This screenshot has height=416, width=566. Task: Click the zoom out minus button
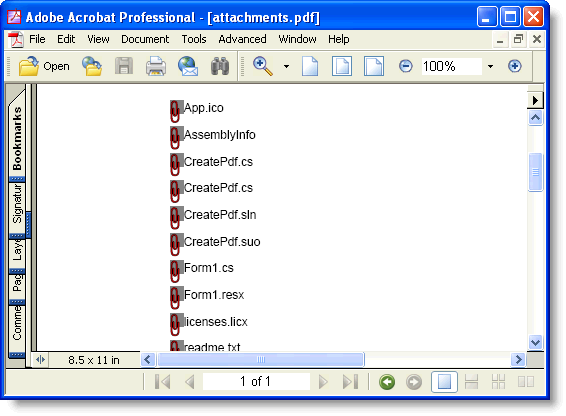point(406,66)
